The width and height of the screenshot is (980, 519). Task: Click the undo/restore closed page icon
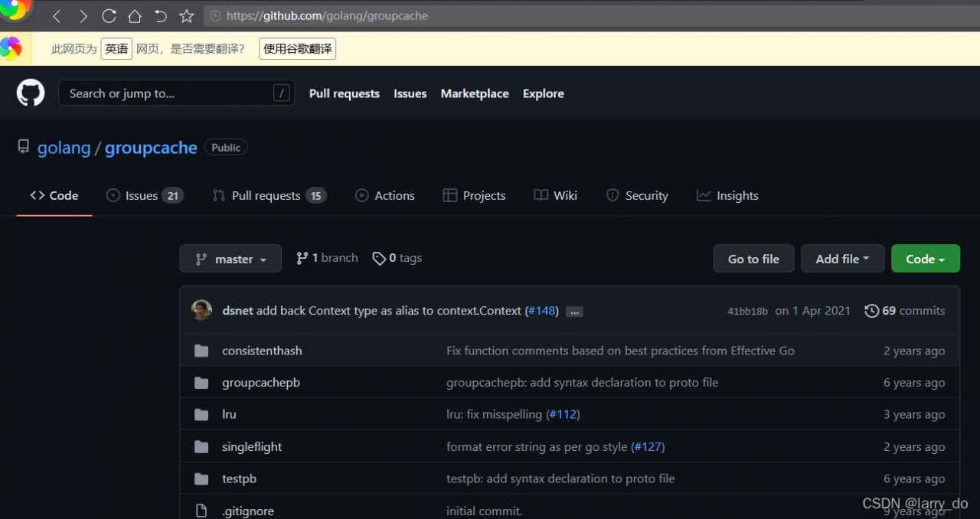[x=161, y=16]
